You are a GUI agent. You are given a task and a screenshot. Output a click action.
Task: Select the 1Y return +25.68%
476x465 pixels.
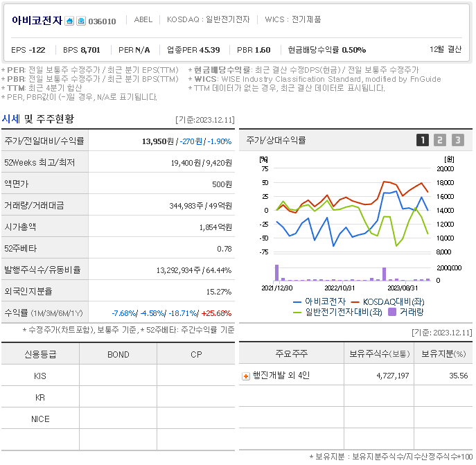tap(216, 313)
